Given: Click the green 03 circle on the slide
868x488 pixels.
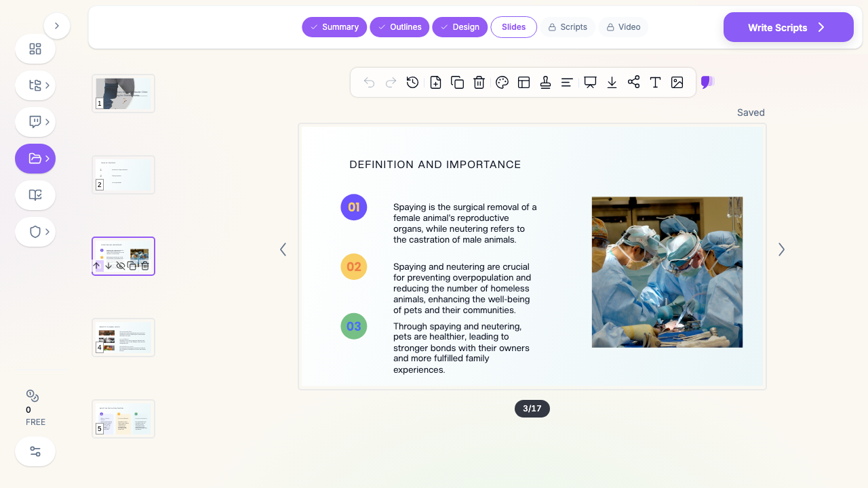Looking at the screenshot, I should pos(354,327).
